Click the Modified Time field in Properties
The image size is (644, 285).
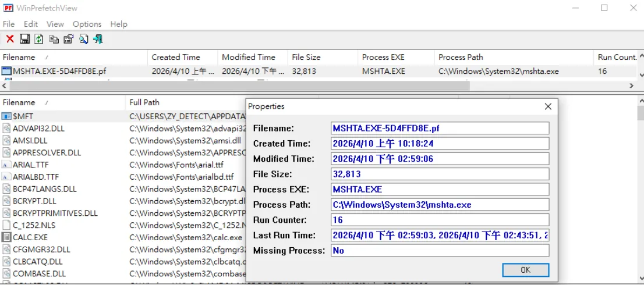440,159
